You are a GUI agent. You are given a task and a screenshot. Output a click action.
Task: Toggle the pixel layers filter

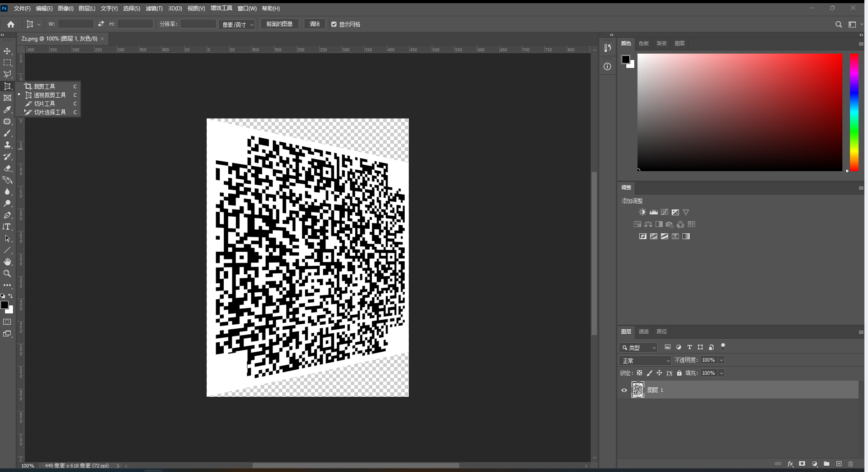click(x=668, y=347)
